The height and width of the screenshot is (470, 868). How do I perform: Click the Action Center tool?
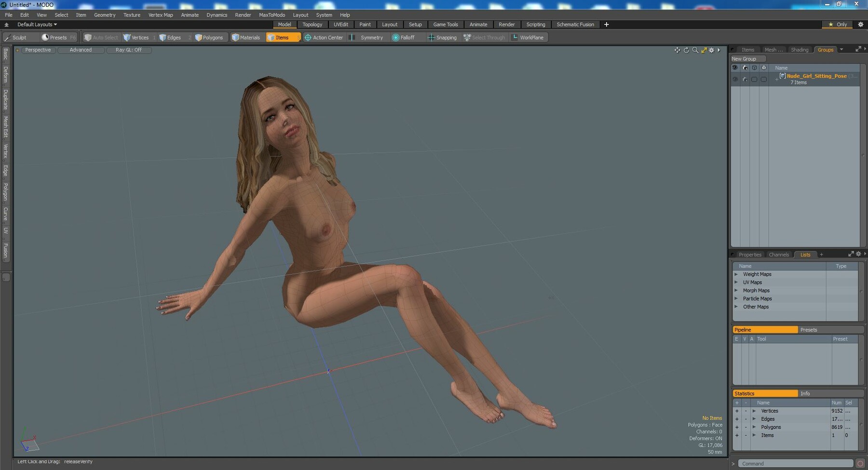324,38
